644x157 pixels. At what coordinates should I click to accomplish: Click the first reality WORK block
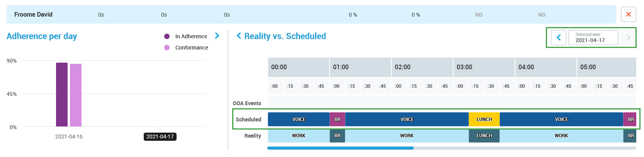[299, 136]
